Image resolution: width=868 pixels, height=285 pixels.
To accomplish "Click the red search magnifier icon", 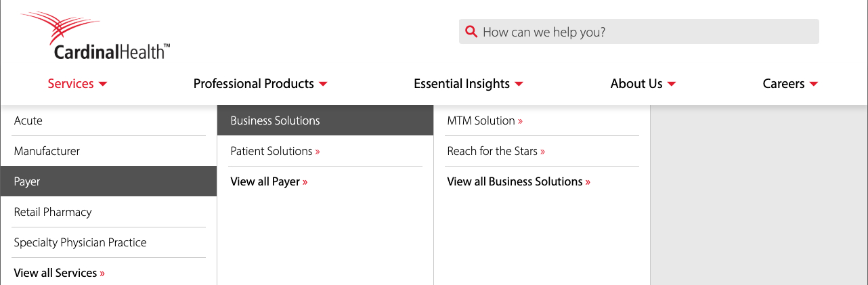I will coord(471,32).
